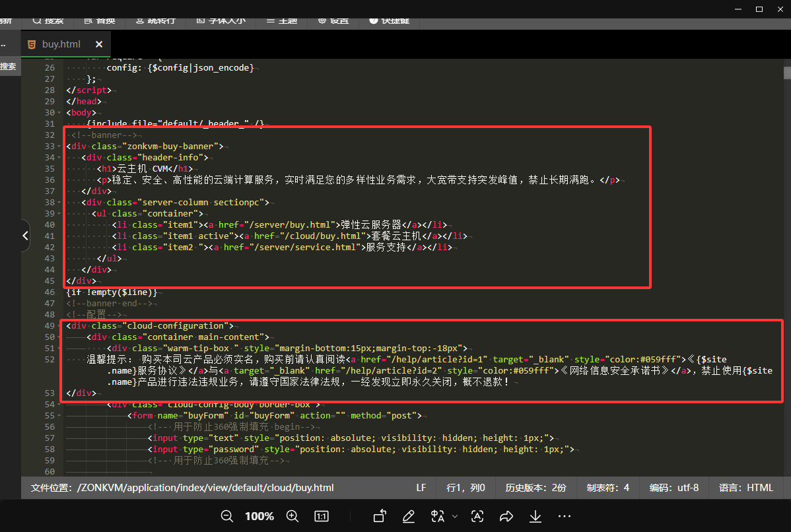Open the pencil edit tool

pos(409,516)
